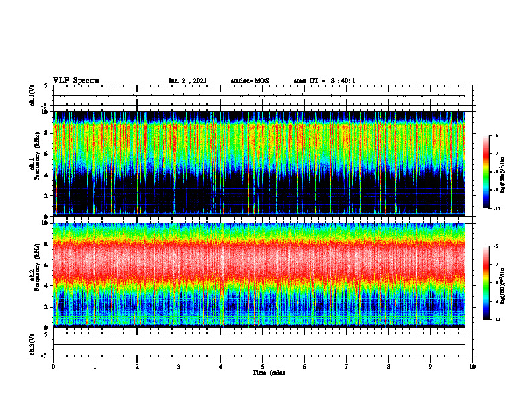Click ch.2 color scale 'log(PSD)' unit label
The width and height of the screenshot is (532, 411).
point(504,285)
